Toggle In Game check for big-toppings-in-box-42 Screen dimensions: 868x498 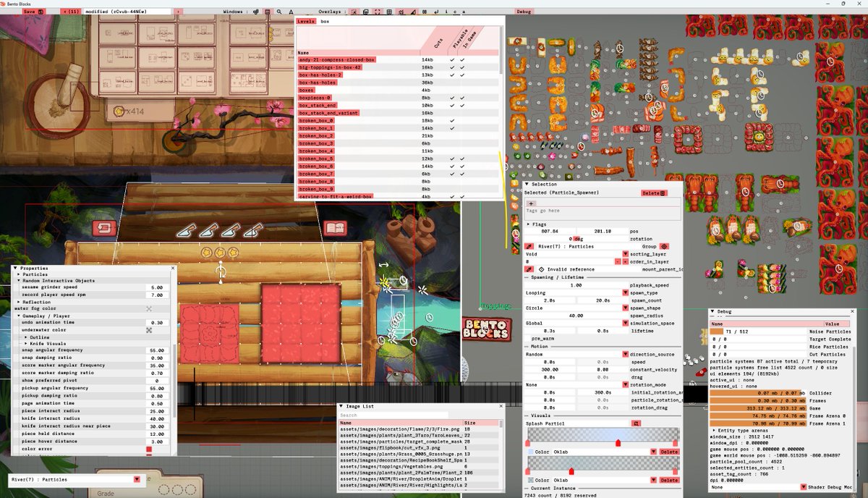pos(462,67)
